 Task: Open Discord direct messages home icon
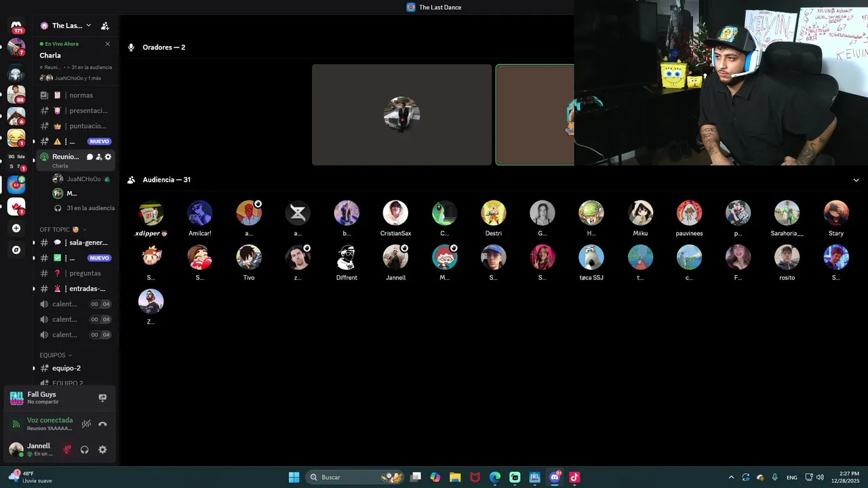(x=16, y=26)
